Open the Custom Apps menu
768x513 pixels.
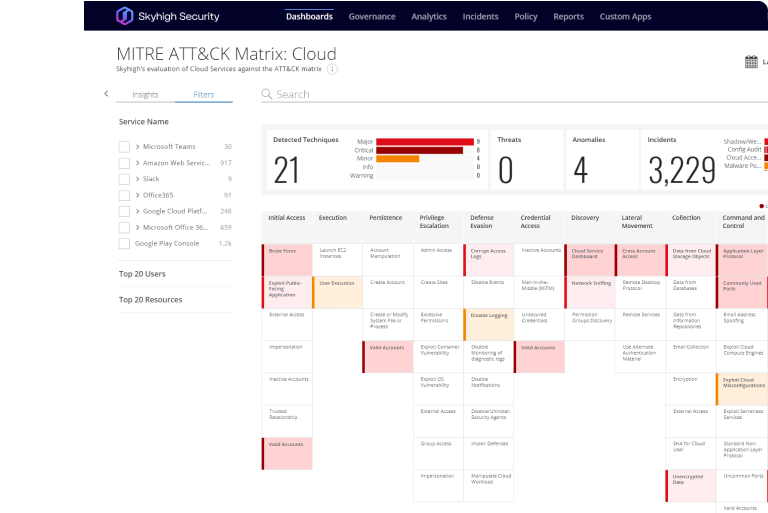625,16
